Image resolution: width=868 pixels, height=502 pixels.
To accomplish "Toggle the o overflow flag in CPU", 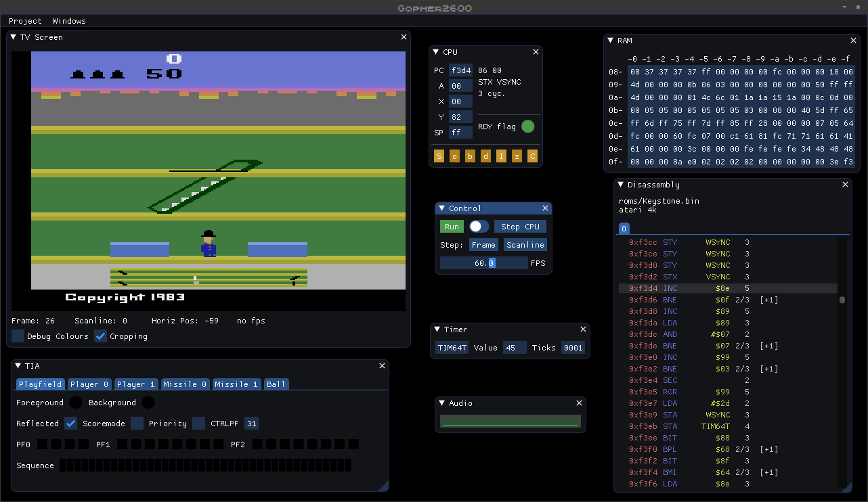I will coord(454,157).
